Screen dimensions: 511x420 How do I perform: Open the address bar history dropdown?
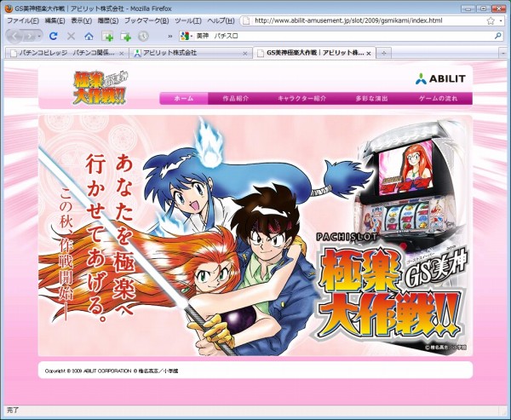coord(501,20)
